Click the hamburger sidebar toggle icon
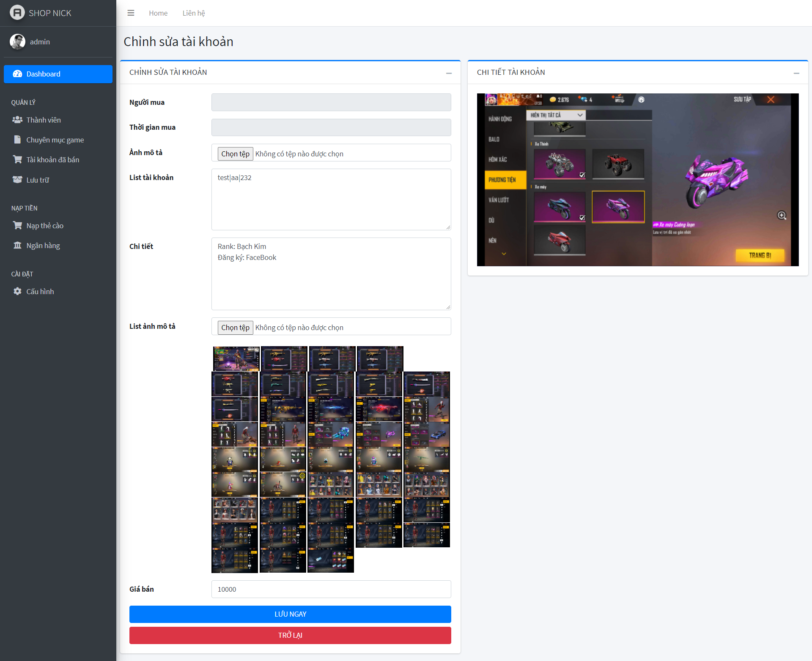Viewport: 812px width, 661px height. 131,13
